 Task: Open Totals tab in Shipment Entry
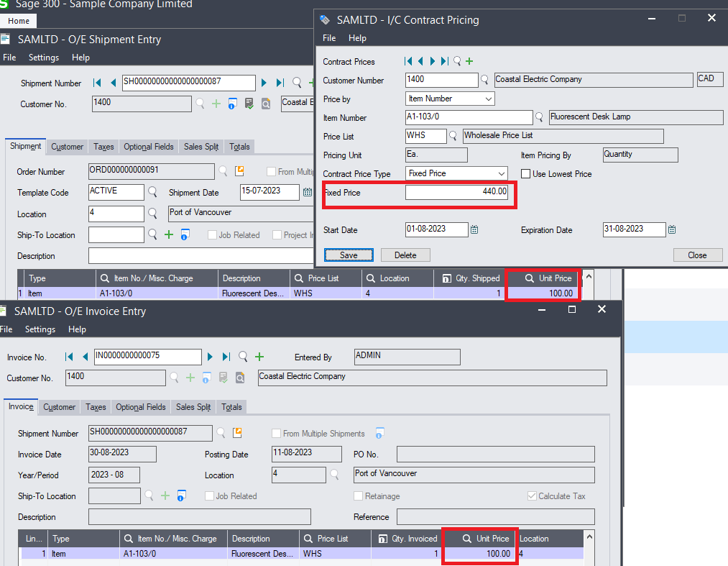coord(239,147)
